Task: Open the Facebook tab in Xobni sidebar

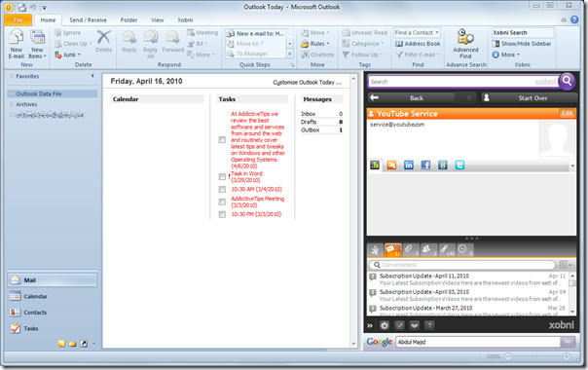Action: pos(425,165)
